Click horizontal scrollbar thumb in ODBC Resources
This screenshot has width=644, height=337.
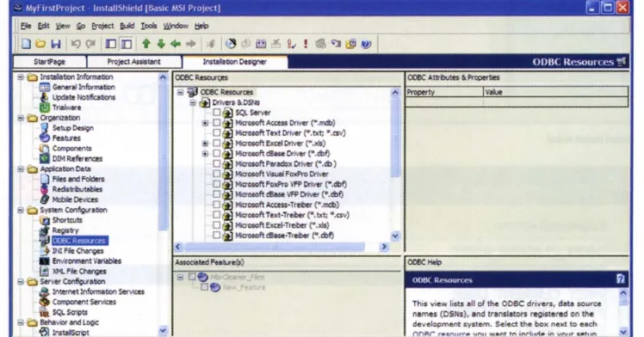point(274,247)
